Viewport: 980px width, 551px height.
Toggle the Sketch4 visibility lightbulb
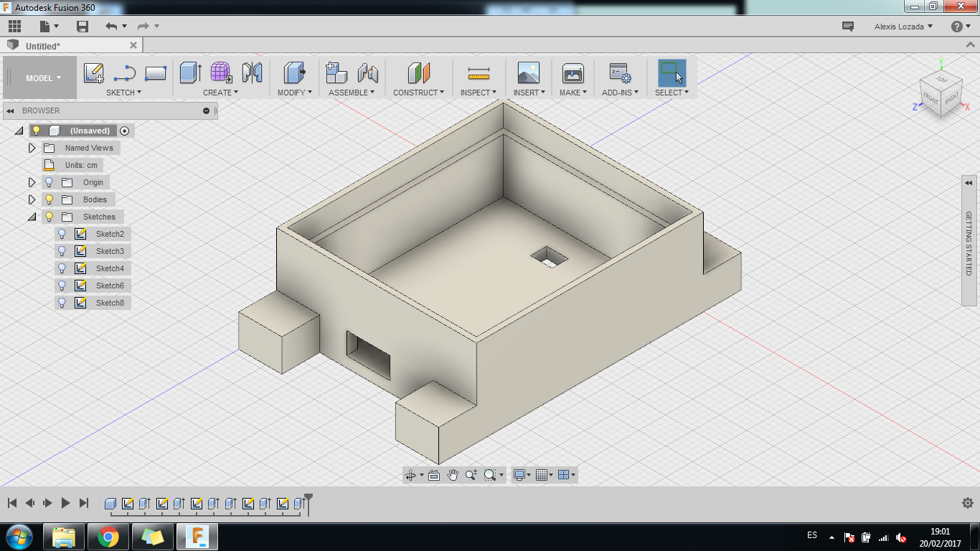pos(62,268)
